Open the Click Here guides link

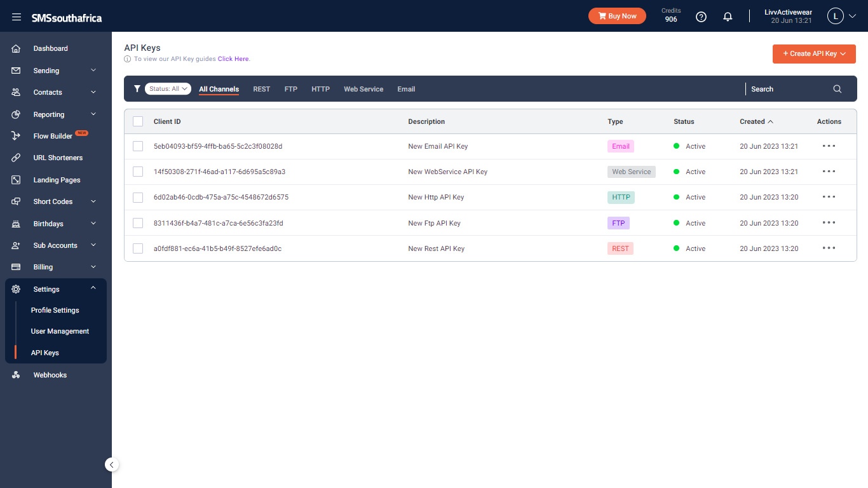tap(233, 59)
